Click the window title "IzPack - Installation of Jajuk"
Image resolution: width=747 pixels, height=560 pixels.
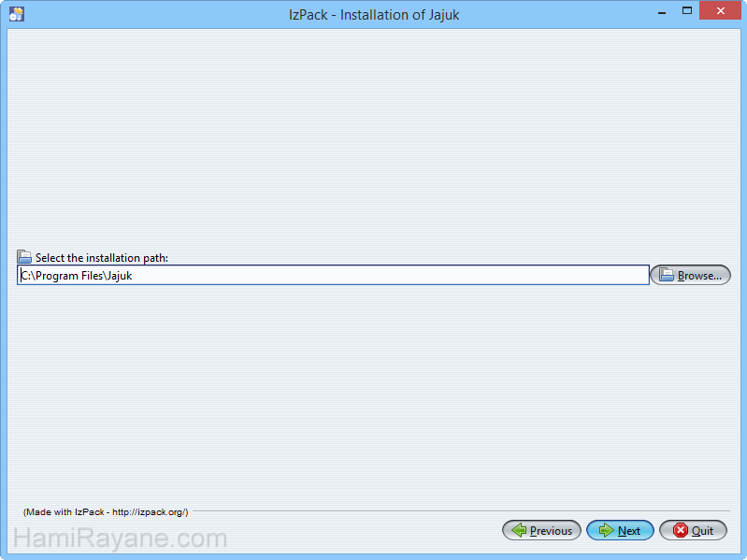point(374,15)
